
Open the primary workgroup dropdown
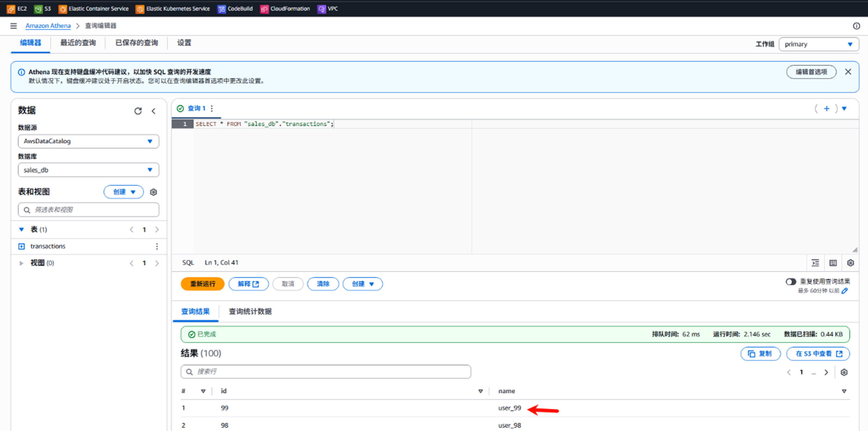[818, 44]
